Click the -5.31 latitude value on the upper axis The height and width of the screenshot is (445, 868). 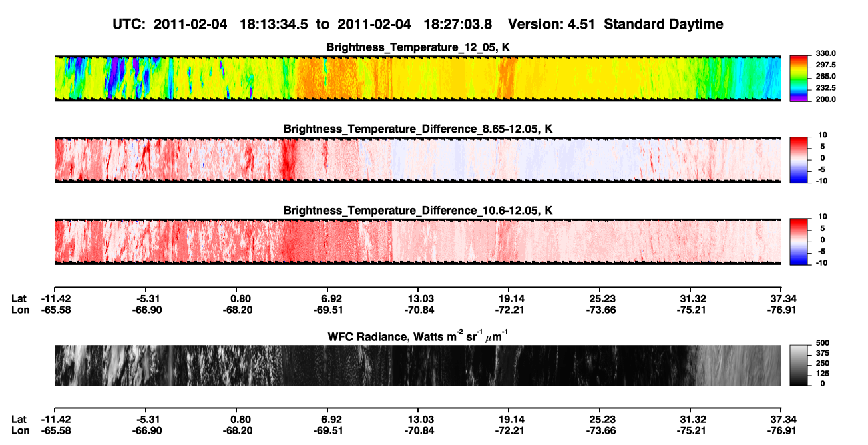pyautogui.click(x=147, y=298)
